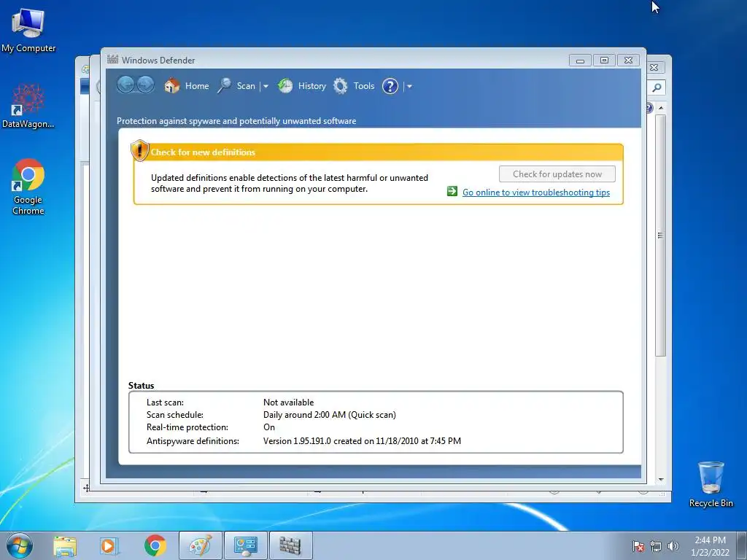
Task: Click the volume speaker tray icon
Action: [673, 546]
